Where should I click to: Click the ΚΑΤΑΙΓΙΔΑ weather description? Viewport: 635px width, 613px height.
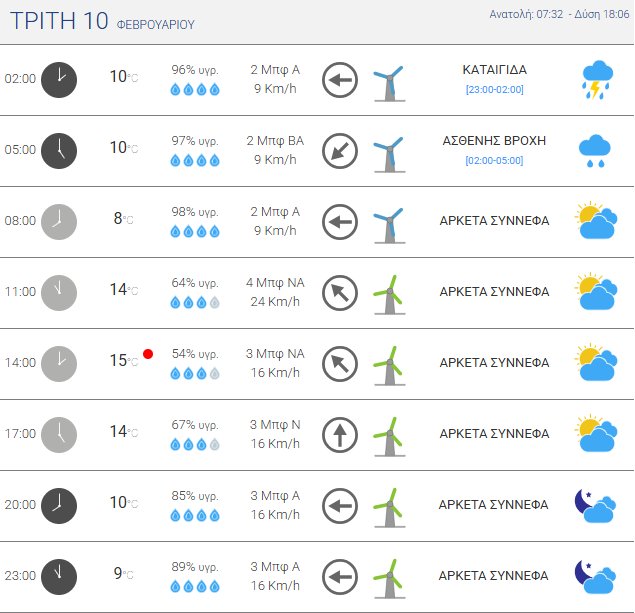pyautogui.click(x=494, y=70)
